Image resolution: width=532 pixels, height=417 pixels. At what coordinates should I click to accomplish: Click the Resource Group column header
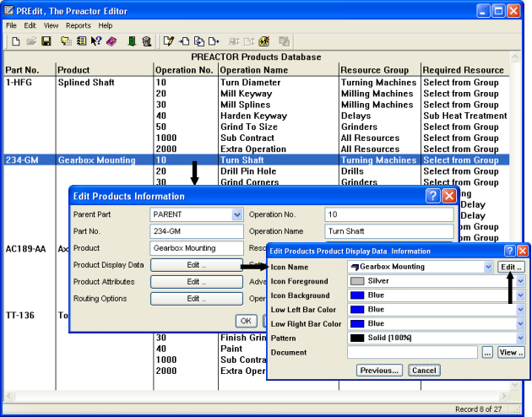(375, 70)
